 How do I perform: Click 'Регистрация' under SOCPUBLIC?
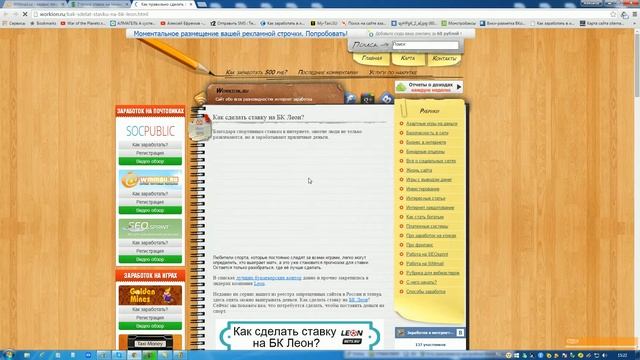click(x=150, y=153)
